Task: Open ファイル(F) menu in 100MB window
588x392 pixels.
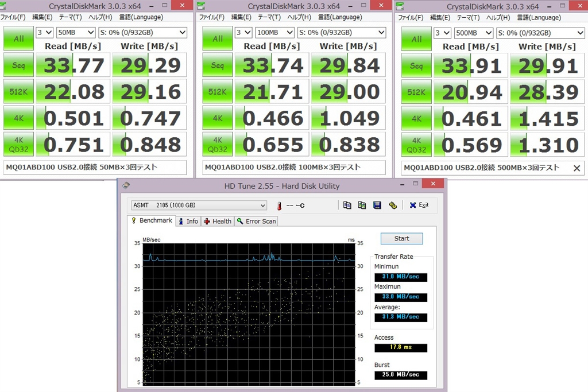Action: tap(211, 17)
